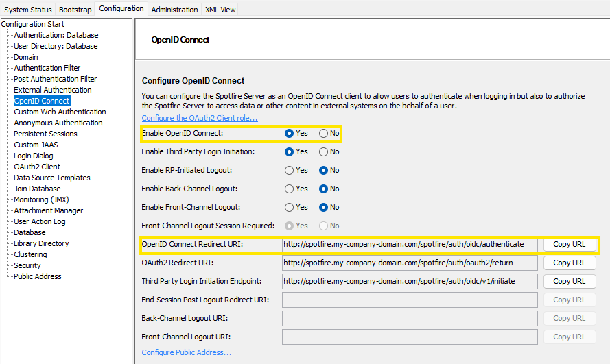Click the OpenID Connect Redirect URI field

click(x=409, y=244)
